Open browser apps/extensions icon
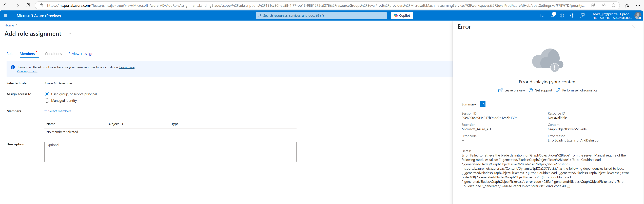Screen dimensions: 644x204 pos(593,5)
